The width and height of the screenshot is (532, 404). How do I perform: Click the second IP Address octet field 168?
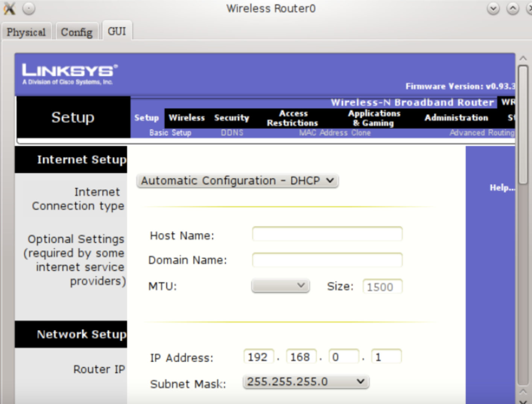301,357
